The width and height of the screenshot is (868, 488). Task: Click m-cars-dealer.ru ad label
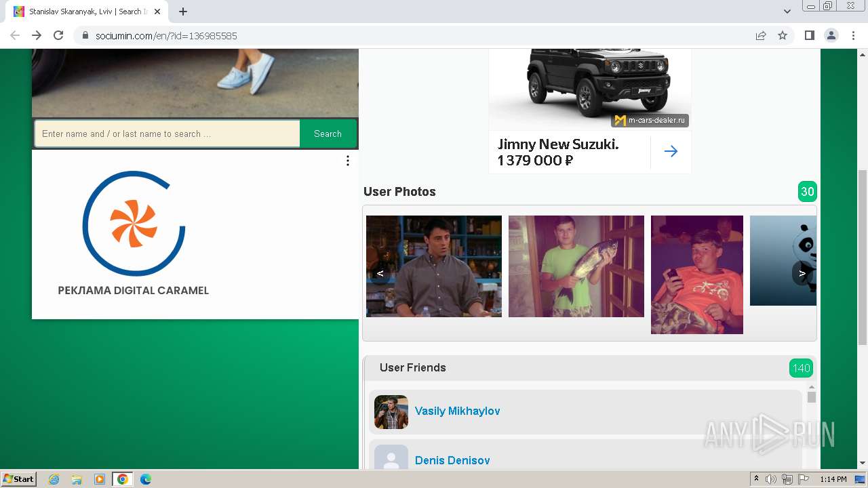650,120
